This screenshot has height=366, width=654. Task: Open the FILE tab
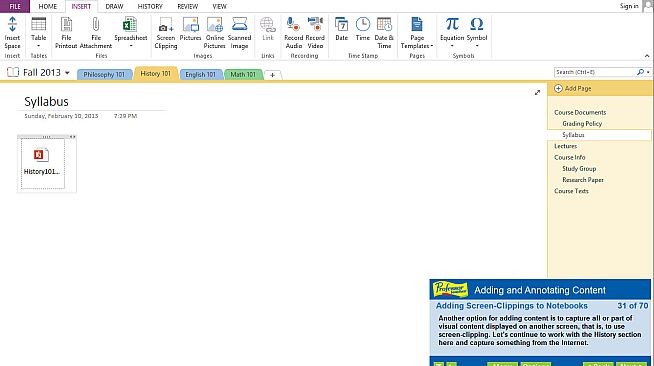point(15,6)
